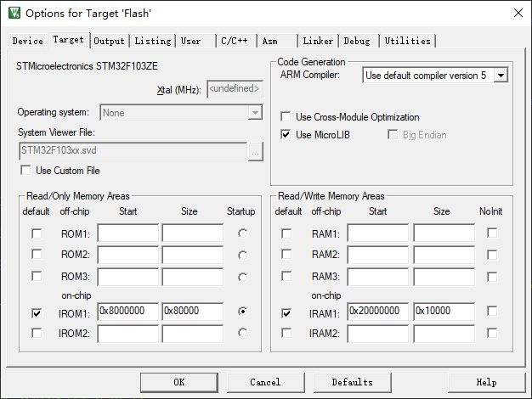Check the IRAM2 default checkbox

coord(286,333)
